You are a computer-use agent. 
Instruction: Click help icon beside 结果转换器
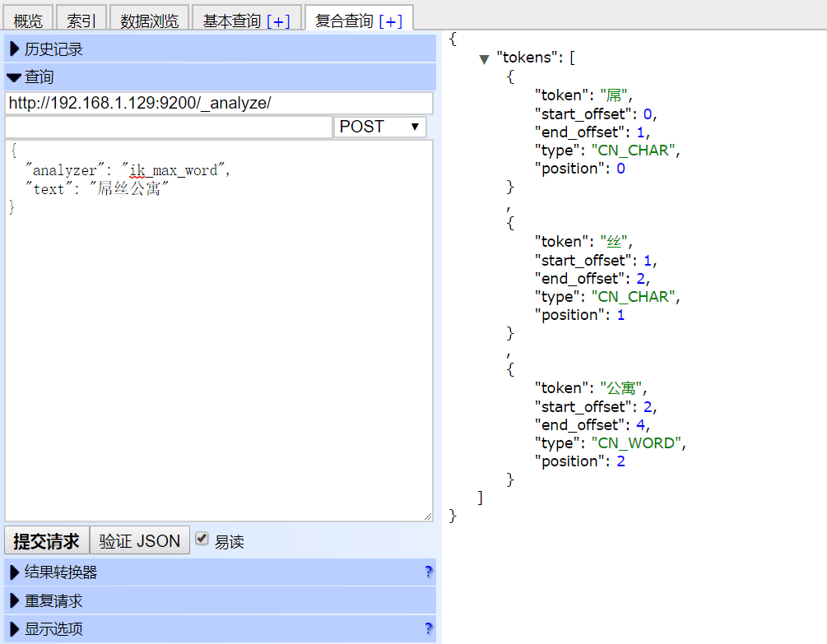point(428,572)
